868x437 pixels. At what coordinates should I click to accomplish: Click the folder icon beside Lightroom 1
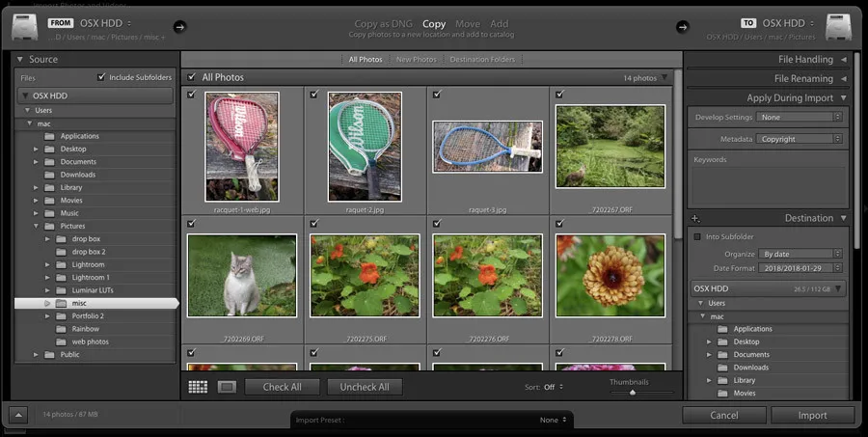click(x=61, y=277)
